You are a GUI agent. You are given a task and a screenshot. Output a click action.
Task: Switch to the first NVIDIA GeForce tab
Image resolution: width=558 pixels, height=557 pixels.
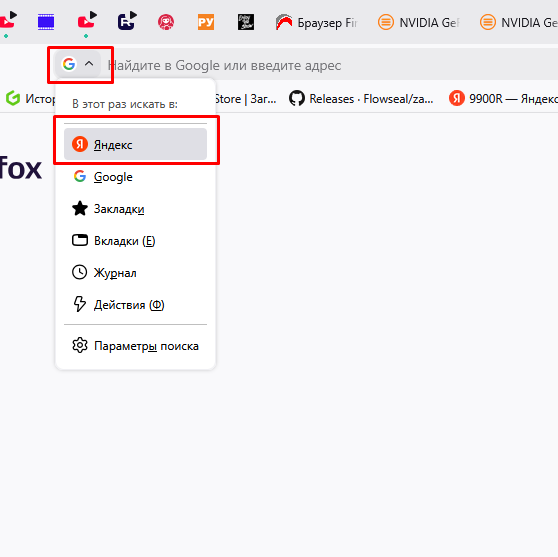coord(418,22)
